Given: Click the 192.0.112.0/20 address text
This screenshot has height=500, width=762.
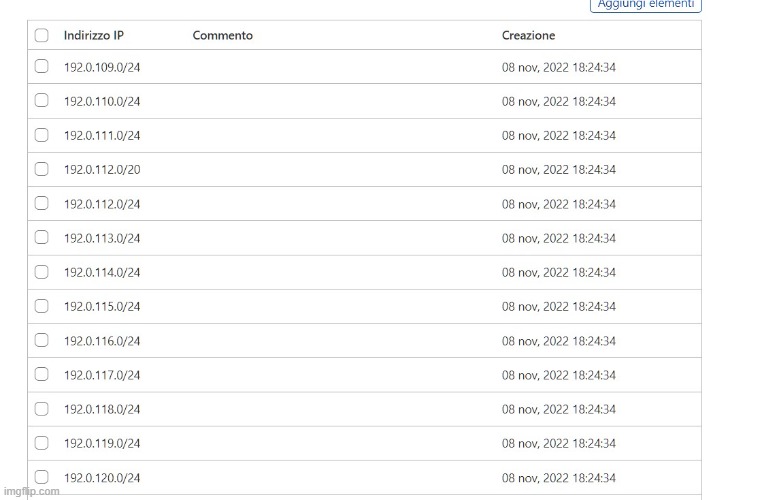Looking at the screenshot, I should pos(102,170).
